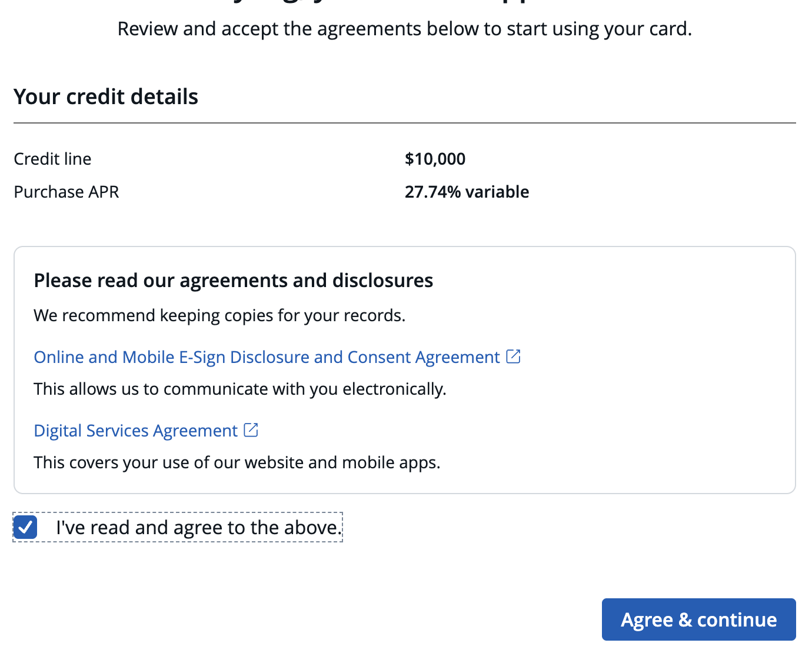Select the $10,000 credit line value
This screenshot has width=812, height=653.
[x=435, y=159]
